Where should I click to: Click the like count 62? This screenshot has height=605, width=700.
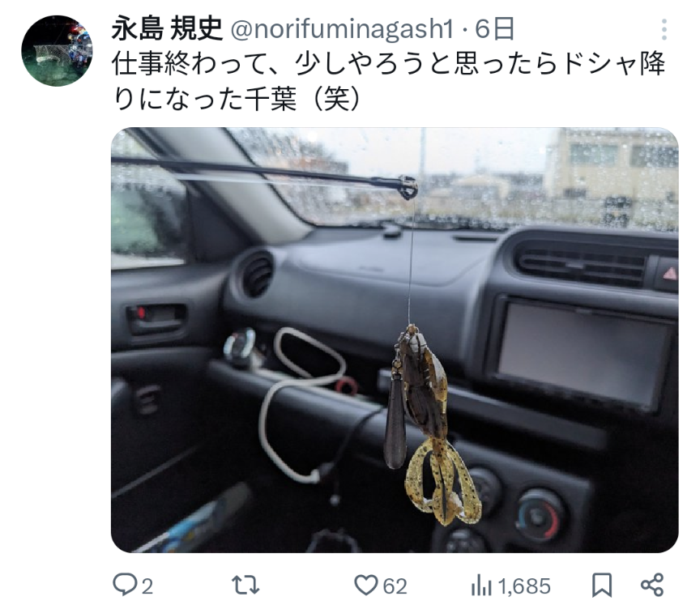click(x=395, y=586)
